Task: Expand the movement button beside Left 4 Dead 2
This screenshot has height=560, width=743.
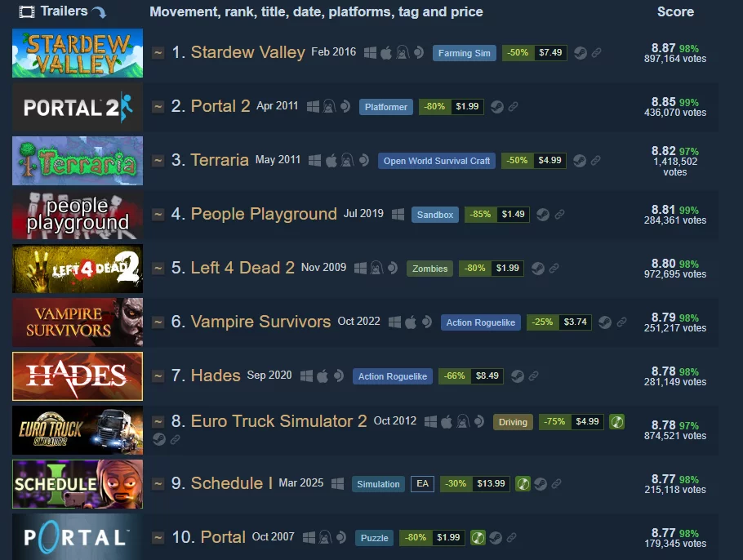Action: tap(158, 268)
